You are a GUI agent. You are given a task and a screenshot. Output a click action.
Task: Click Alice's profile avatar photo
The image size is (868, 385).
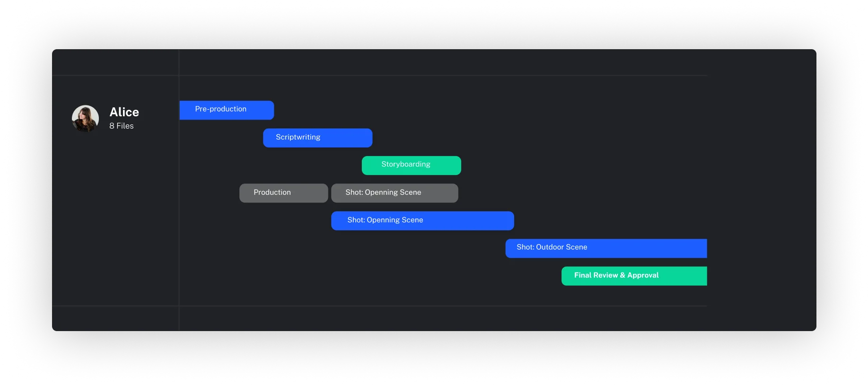(x=85, y=118)
